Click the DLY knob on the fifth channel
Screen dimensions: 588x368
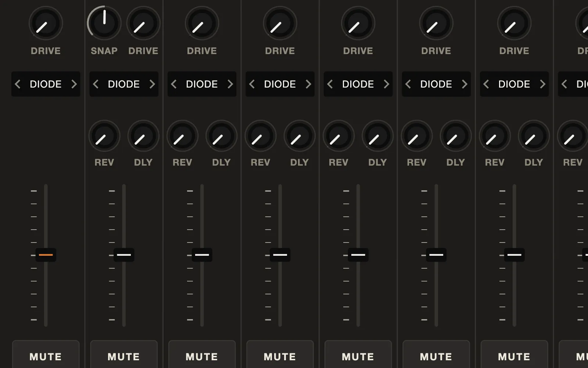tap(377, 136)
